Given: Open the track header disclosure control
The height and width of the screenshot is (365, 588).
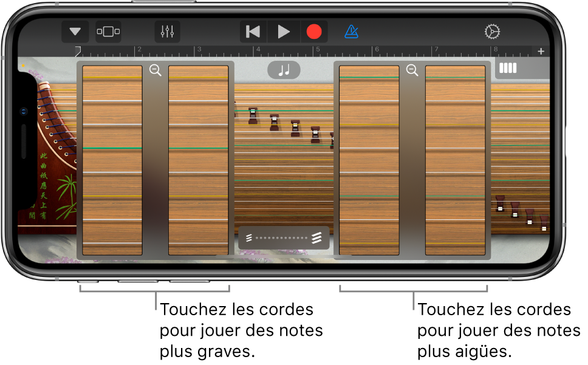Looking at the screenshot, I should point(107,31).
